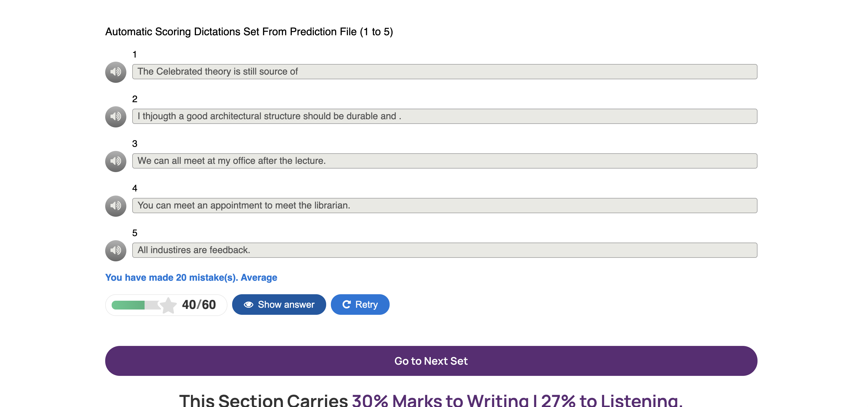Click the Show answer button

(279, 304)
